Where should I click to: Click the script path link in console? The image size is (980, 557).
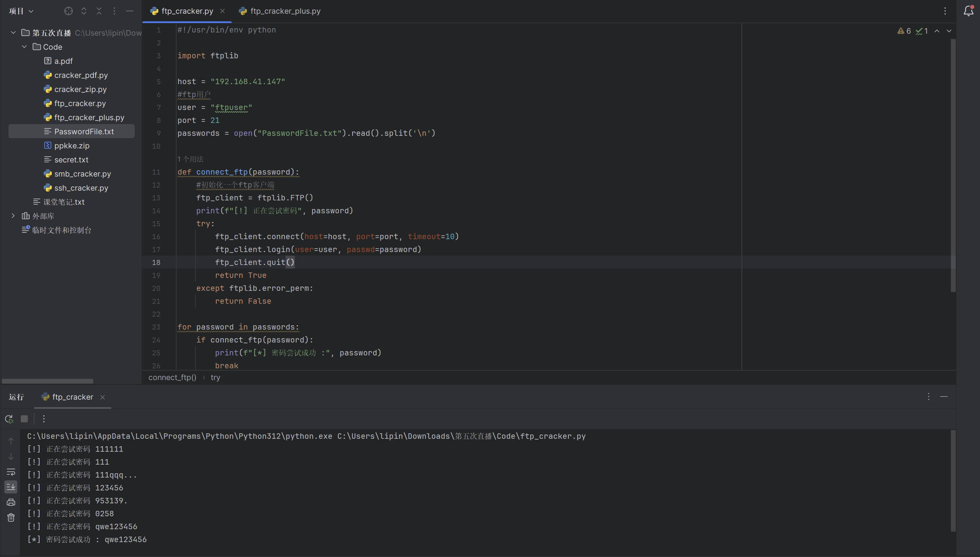tap(461, 436)
